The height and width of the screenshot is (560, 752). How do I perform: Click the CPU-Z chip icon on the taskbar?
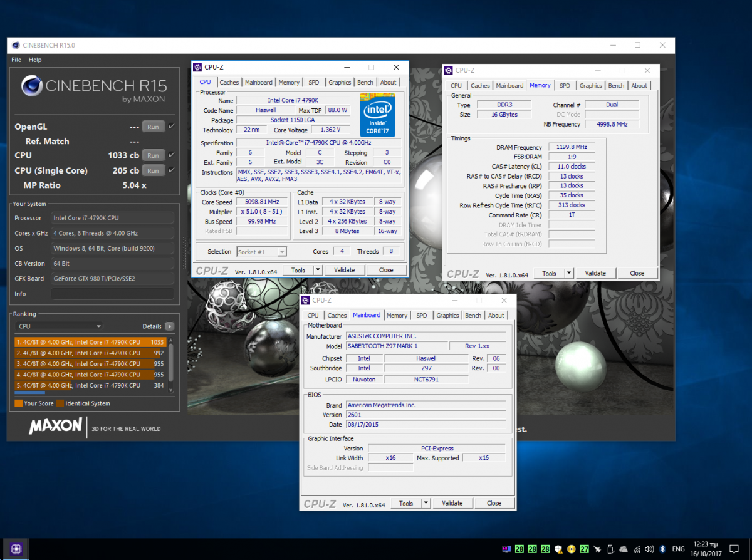[16, 549]
